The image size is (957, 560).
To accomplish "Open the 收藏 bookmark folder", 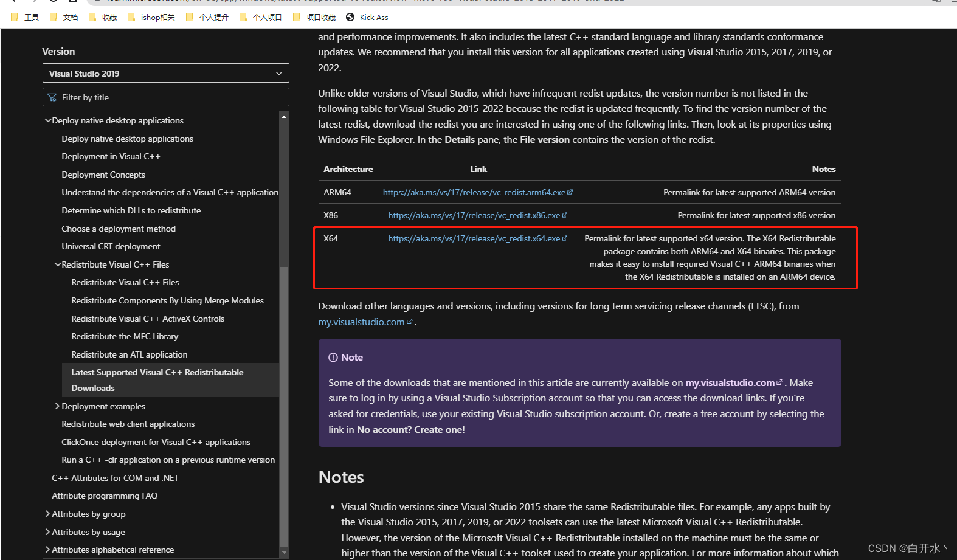I will pyautogui.click(x=103, y=17).
